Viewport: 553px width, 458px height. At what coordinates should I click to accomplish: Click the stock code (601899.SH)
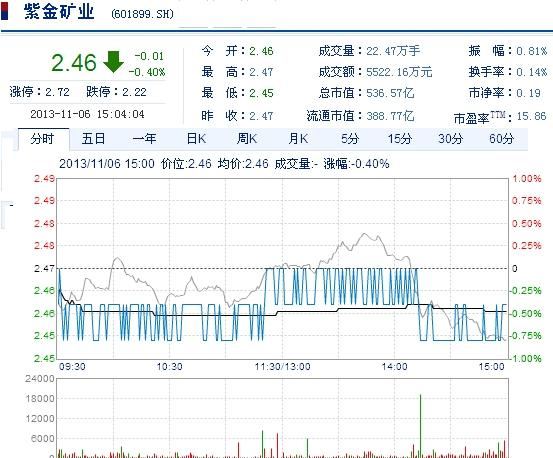pyautogui.click(x=142, y=14)
